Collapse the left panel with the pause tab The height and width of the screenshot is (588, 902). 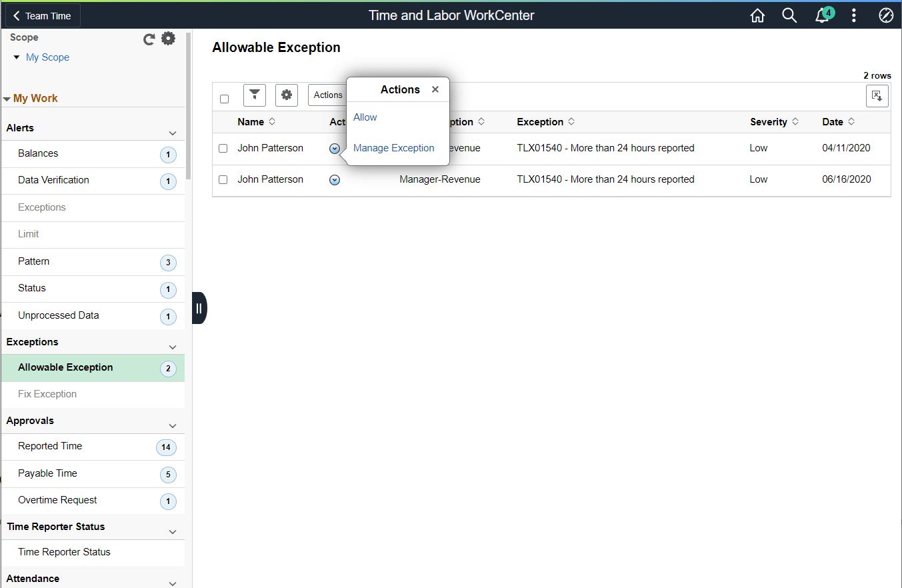point(199,307)
